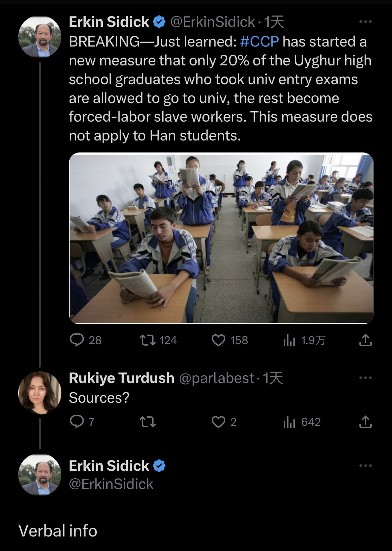Open reply on Rukiye Turdush's comment
Image resolution: width=392 pixels, height=551 pixels.
[77, 422]
